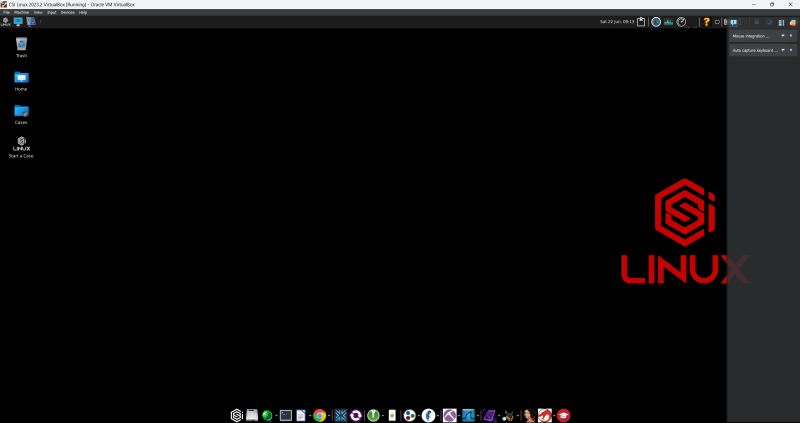Launch the red swirl dock icon
The width and height of the screenshot is (800, 423).
click(544, 416)
